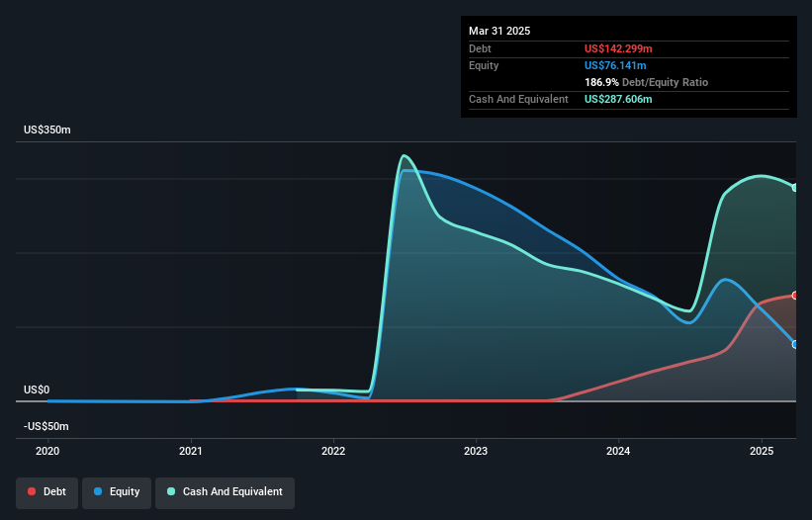Toggle the Equity series legend button
The height and width of the screenshot is (520, 812).
pos(117,492)
